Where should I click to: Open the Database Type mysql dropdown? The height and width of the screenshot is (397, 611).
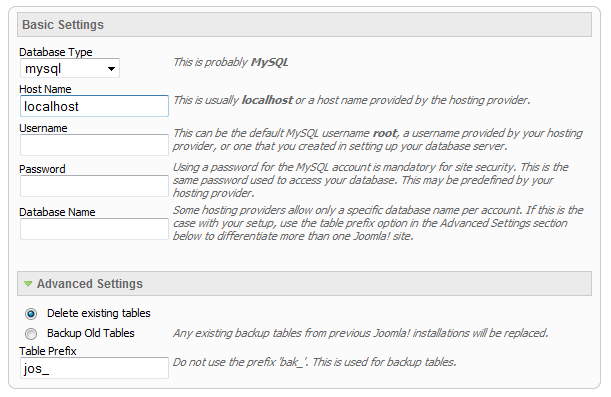(70, 69)
